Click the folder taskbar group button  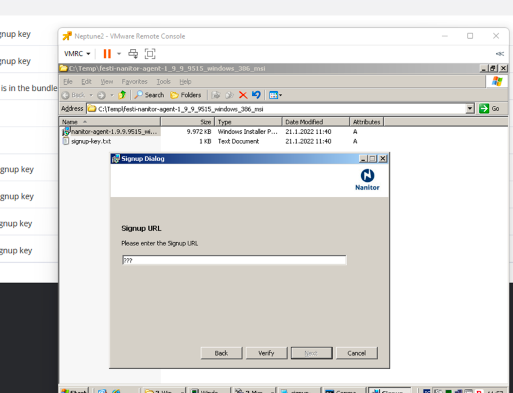pyautogui.click(x=163, y=391)
